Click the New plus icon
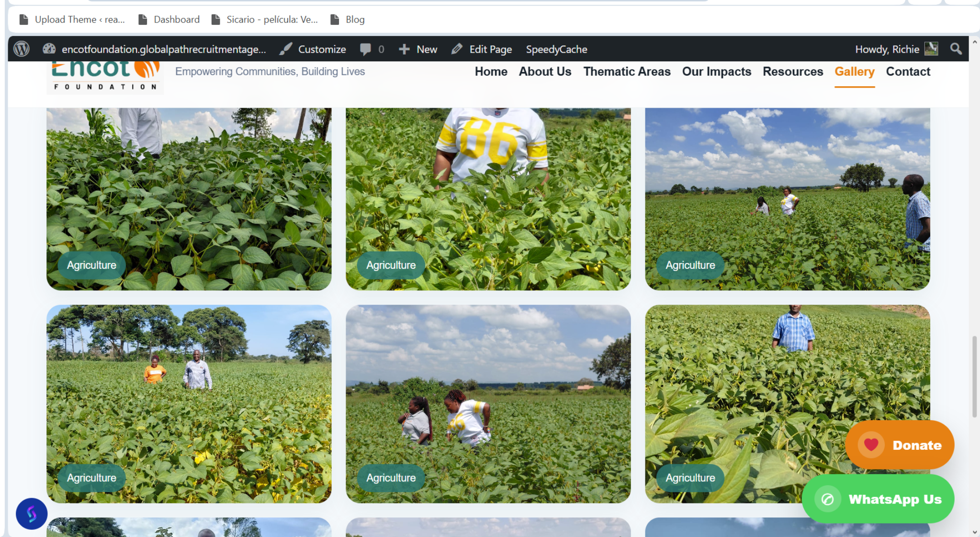The width and height of the screenshot is (980, 537). click(x=404, y=49)
